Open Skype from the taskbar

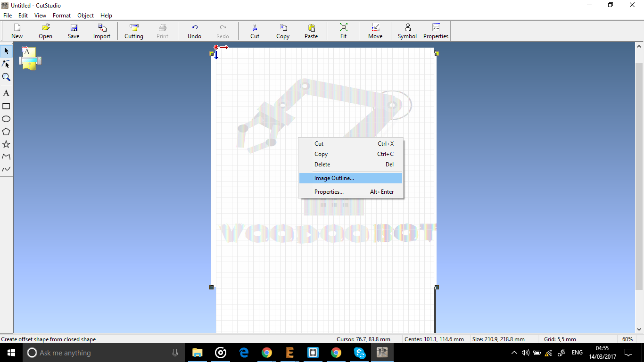359,353
